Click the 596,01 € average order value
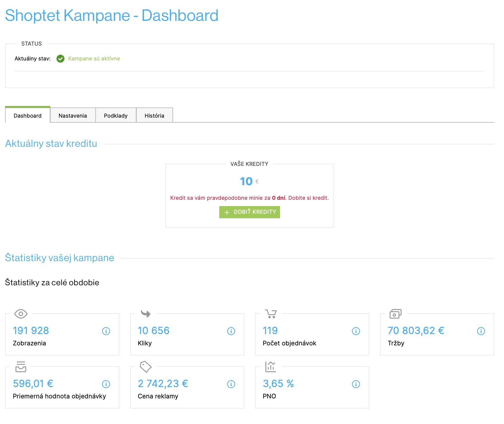This screenshot has height=424, width=504. tap(33, 384)
